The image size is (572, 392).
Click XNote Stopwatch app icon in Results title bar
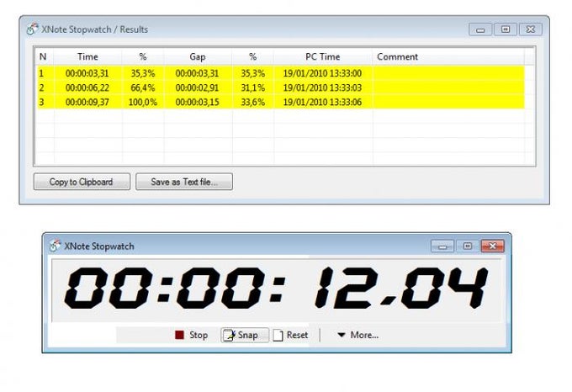pos(32,29)
